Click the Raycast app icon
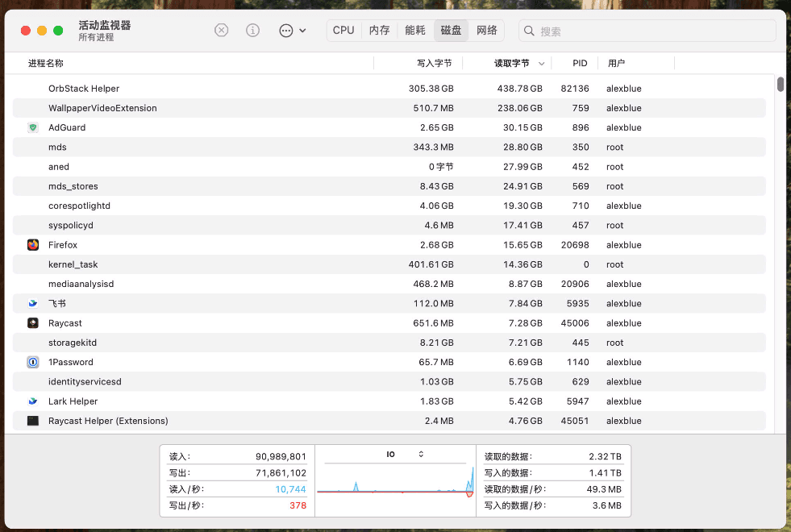This screenshot has width=791, height=532. 33,323
